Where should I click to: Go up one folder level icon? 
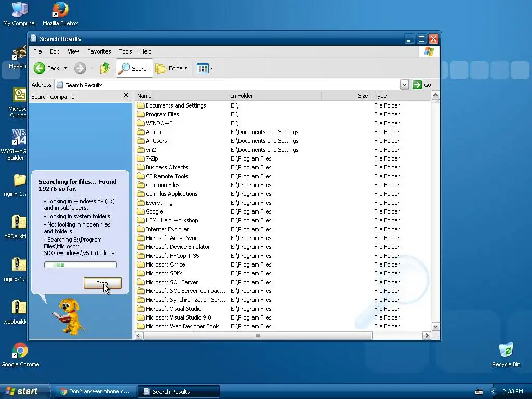pyautogui.click(x=105, y=68)
